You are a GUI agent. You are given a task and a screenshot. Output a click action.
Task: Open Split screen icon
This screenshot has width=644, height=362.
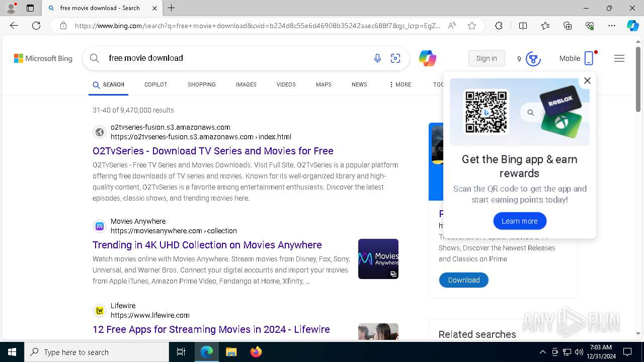(523, 26)
